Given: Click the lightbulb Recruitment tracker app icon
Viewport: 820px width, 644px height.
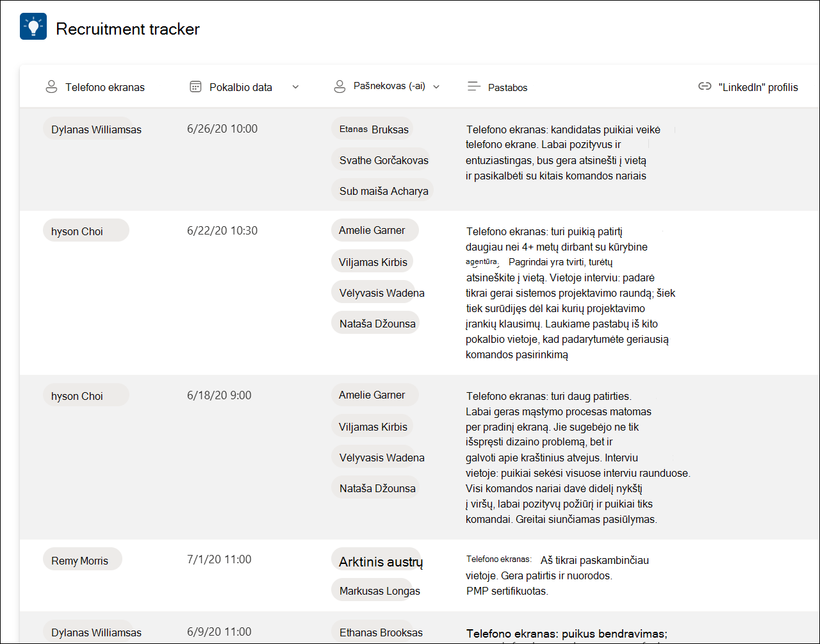Looking at the screenshot, I should [33, 27].
